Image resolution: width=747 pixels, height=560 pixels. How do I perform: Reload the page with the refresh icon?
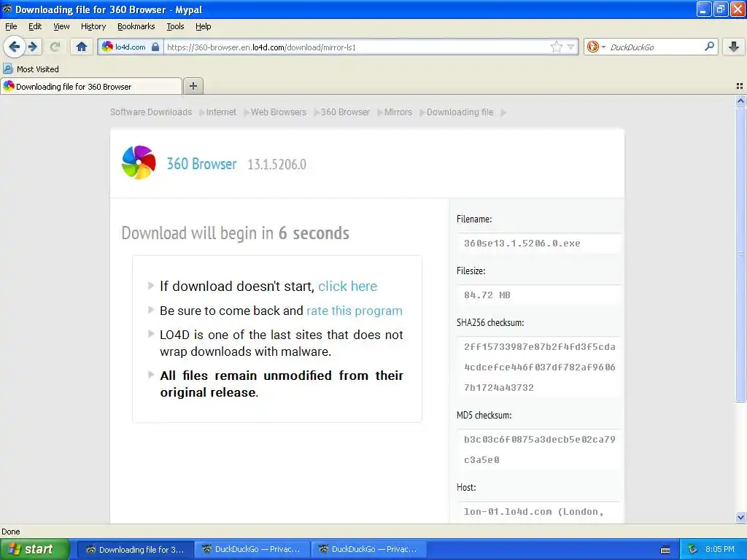pos(55,47)
